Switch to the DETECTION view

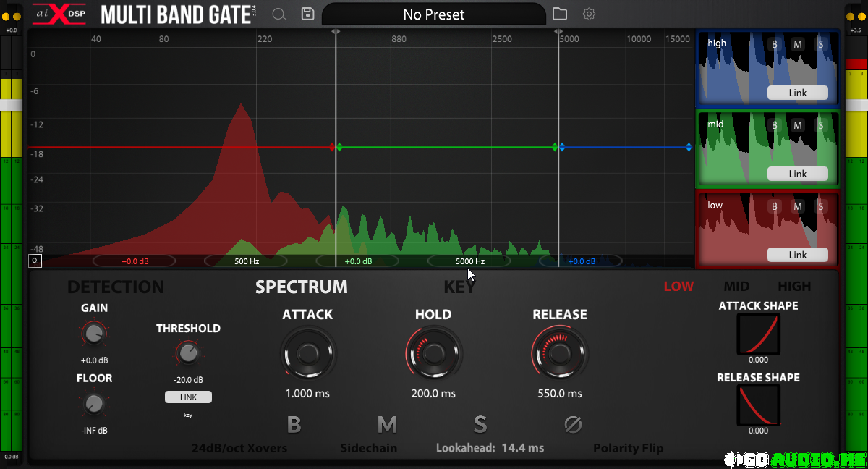(116, 287)
